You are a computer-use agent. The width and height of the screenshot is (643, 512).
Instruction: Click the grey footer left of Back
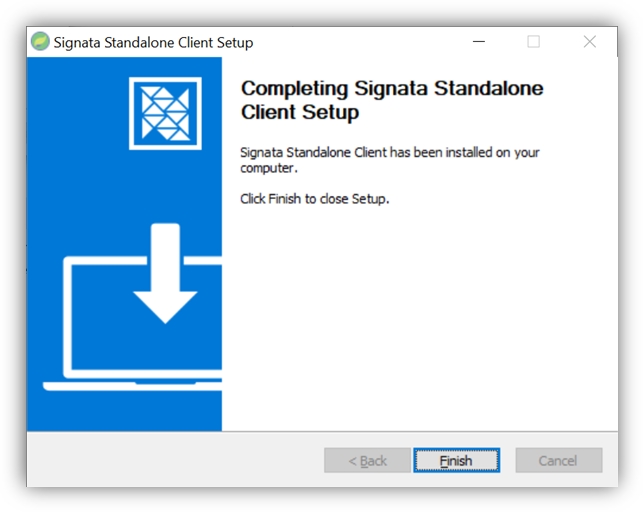coord(170,460)
